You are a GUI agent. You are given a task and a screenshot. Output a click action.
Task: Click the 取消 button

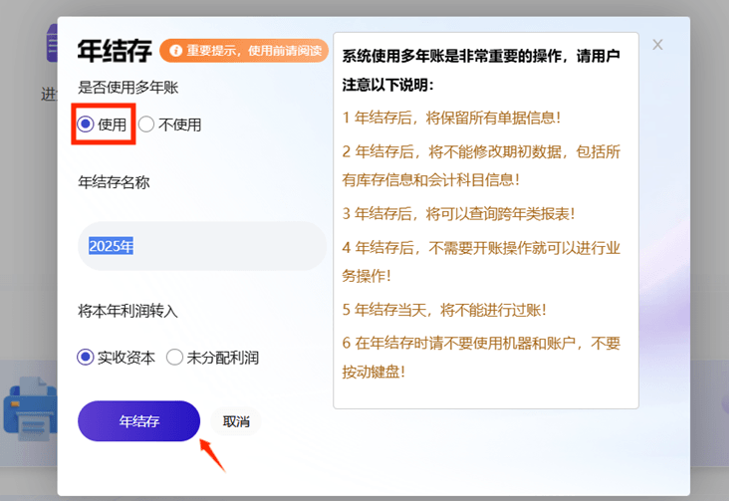[236, 421]
